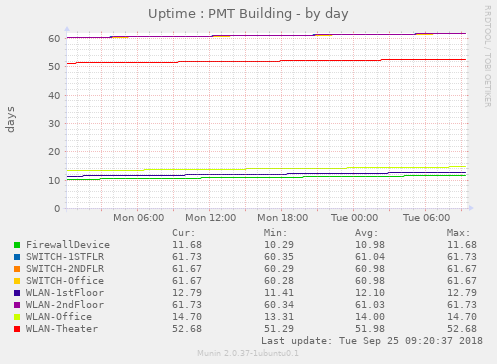Click the Max: column header
This screenshot has height=364, width=497.
click(458, 233)
